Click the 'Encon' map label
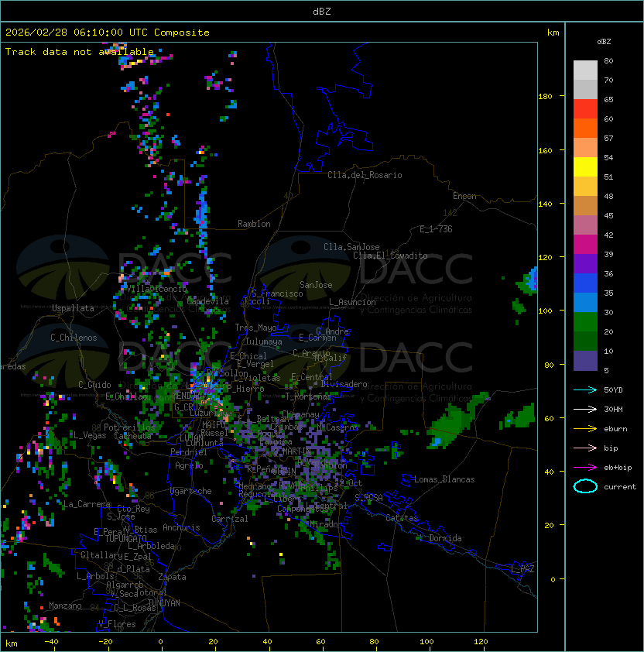Screen dimensions: 644x652 coord(464,196)
